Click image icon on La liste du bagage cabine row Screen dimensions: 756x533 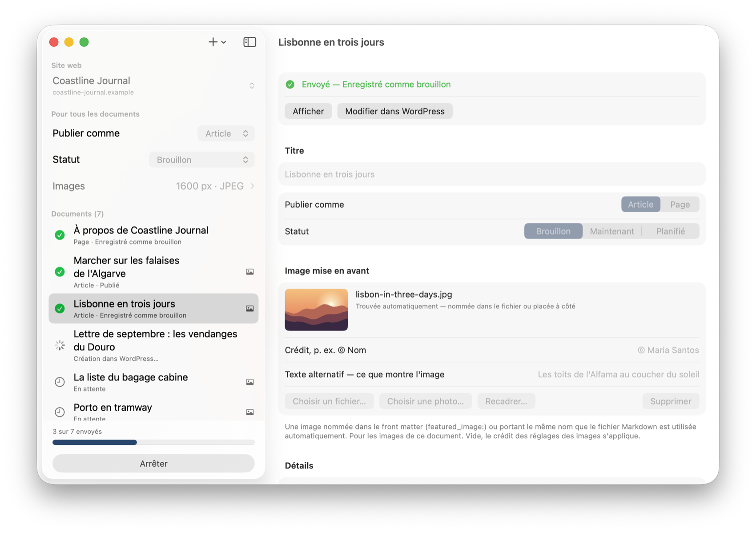tap(250, 382)
